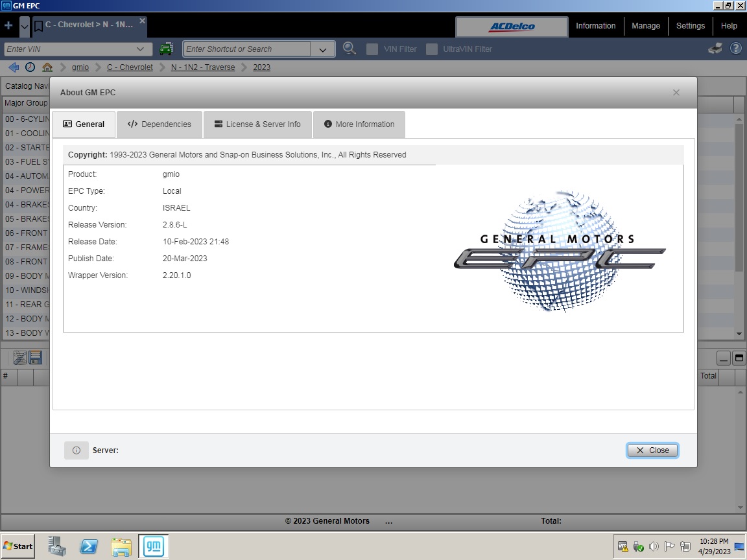Click the green vehicle lookup icon
This screenshot has height=560, width=747.
[x=166, y=49]
